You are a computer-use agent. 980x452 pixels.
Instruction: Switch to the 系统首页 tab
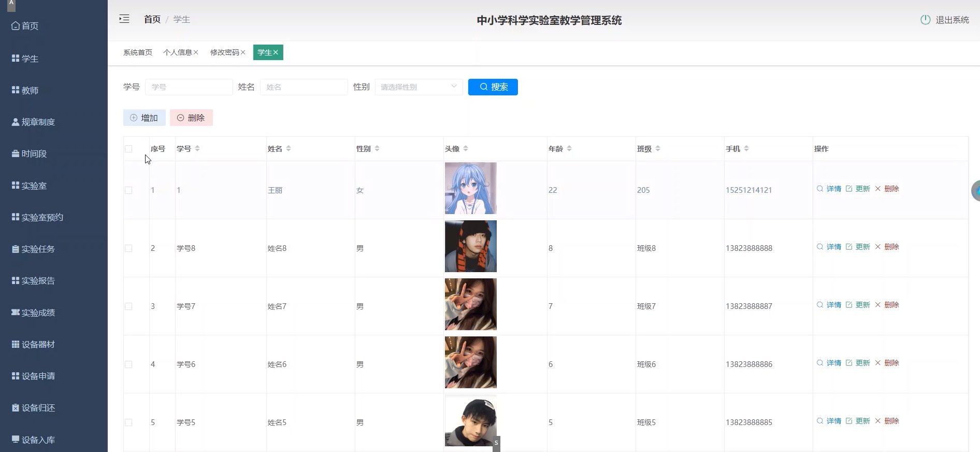(x=138, y=52)
